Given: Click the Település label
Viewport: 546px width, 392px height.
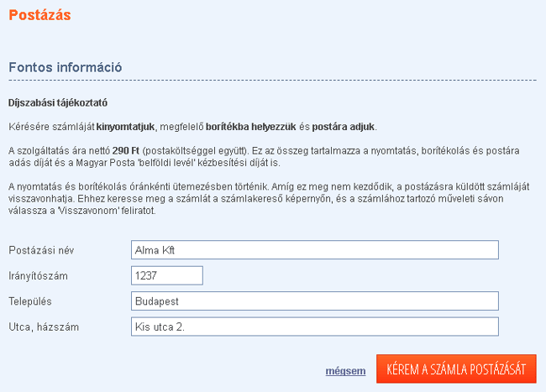Looking at the screenshot, I should 30,301.
